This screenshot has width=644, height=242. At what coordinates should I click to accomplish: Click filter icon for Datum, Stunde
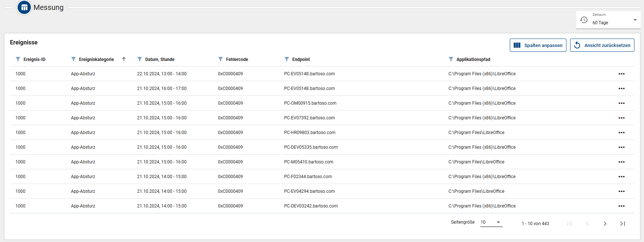(140, 59)
